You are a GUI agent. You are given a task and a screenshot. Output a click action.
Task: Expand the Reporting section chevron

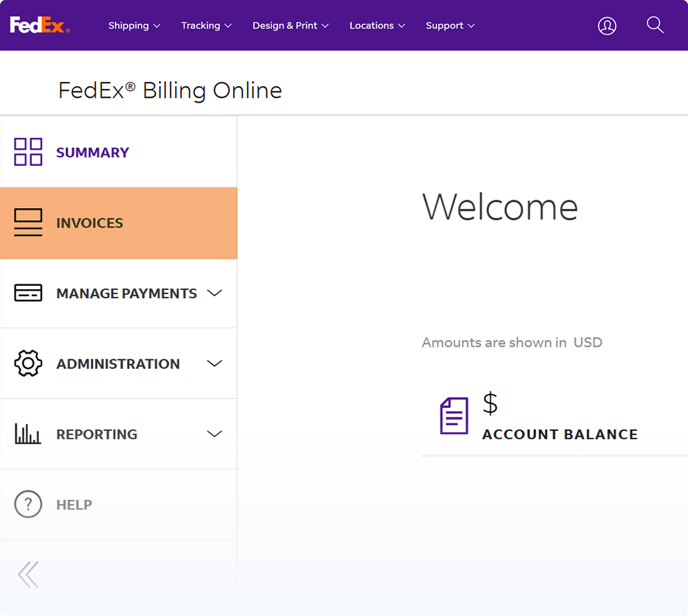tap(214, 434)
